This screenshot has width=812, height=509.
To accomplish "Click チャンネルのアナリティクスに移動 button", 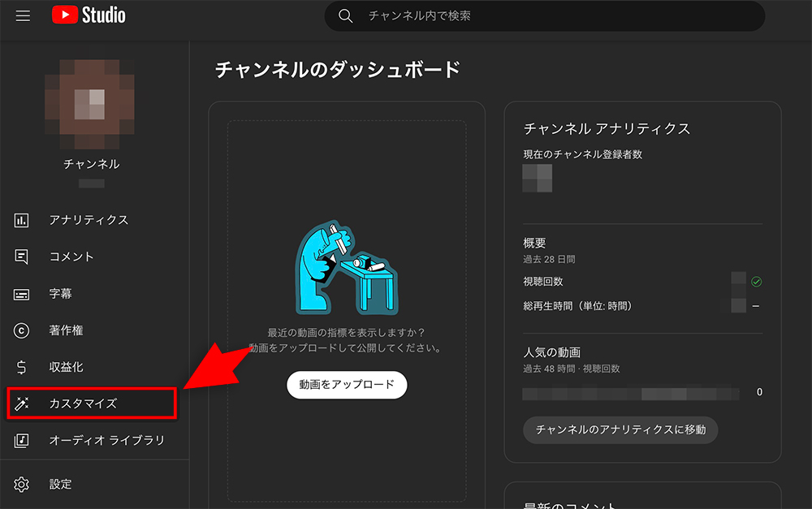I will pyautogui.click(x=620, y=429).
